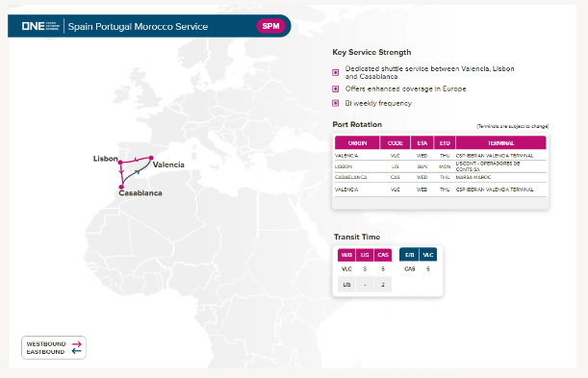
Task: Click the Spain Portugal Morocco Service title
Action: point(138,26)
